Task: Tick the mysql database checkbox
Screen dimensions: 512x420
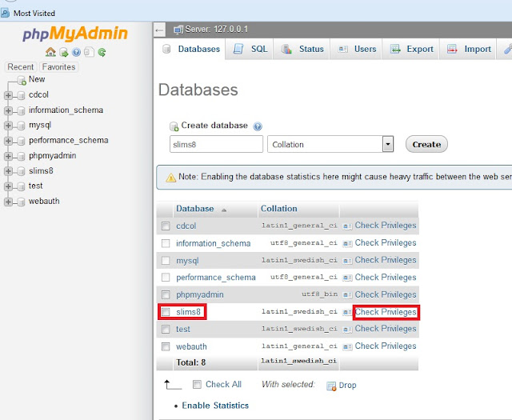Action: coord(166,261)
